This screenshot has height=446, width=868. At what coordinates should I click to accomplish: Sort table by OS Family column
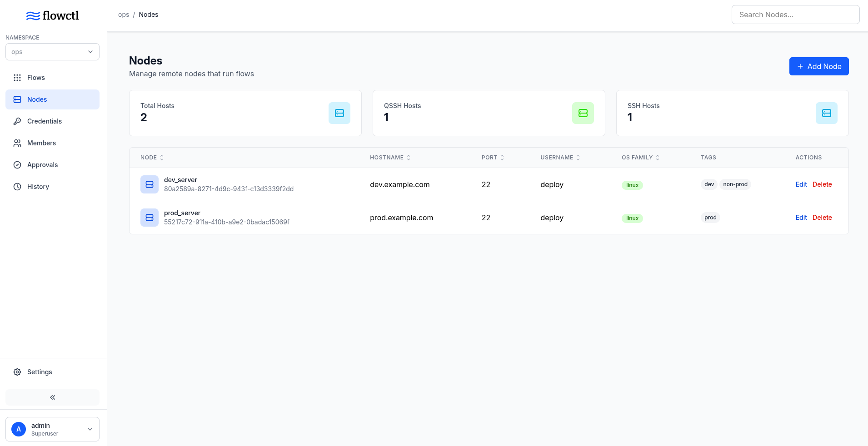(640, 158)
